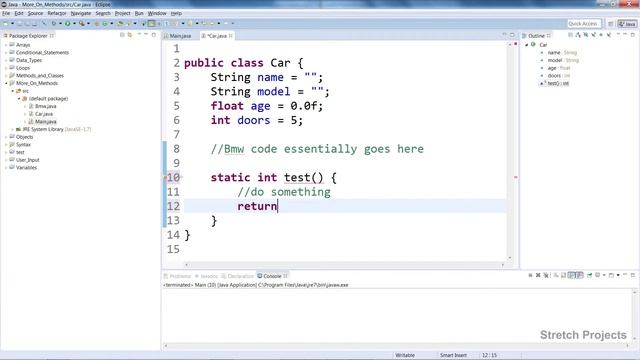640x360 pixels.
Task: Click the Java perspective button
Action: click(x=627, y=24)
